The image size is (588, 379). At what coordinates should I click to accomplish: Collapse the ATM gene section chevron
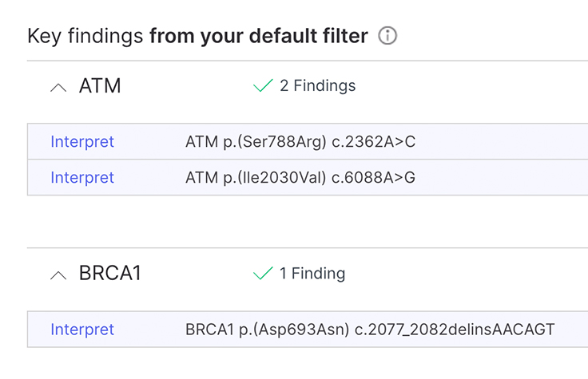pyautogui.click(x=58, y=87)
